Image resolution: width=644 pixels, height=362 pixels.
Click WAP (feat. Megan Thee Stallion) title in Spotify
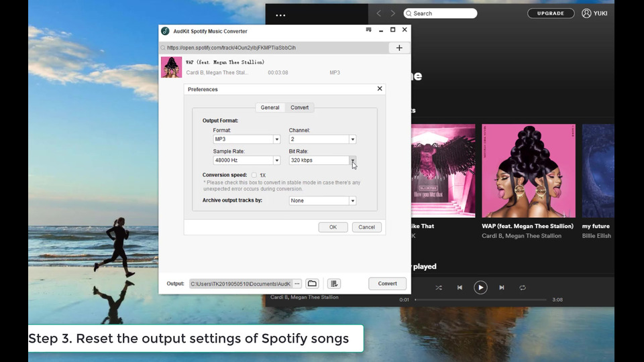click(x=527, y=226)
